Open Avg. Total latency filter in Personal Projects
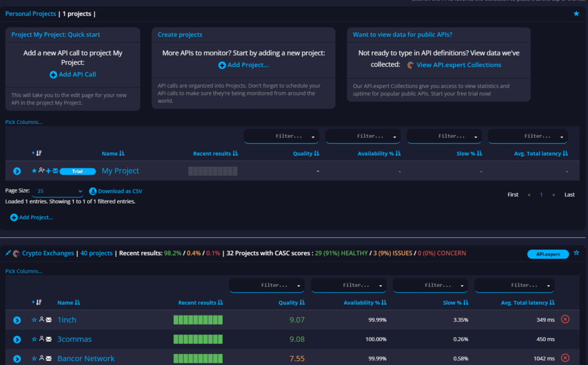The width and height of the screenshot is (588, 365). (528, 136)
